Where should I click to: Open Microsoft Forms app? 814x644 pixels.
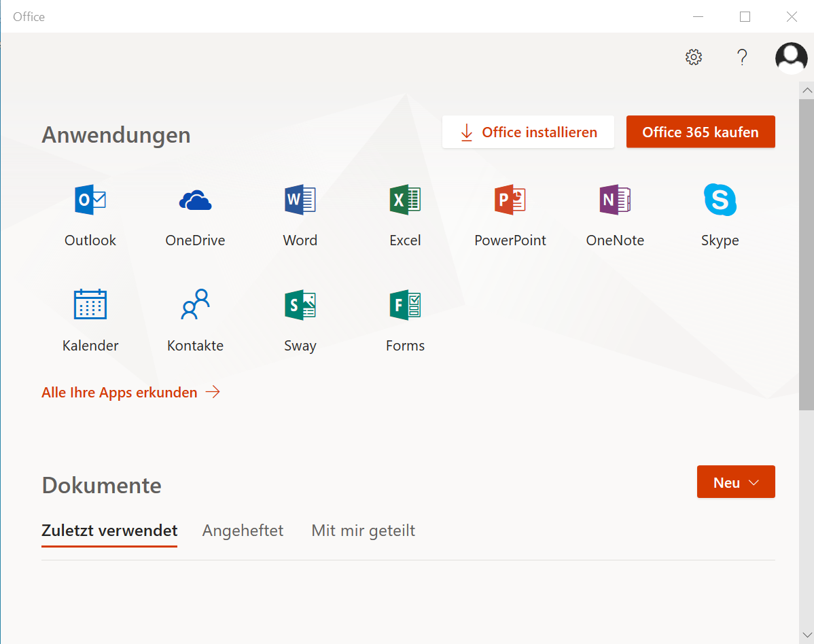point(405,305)
